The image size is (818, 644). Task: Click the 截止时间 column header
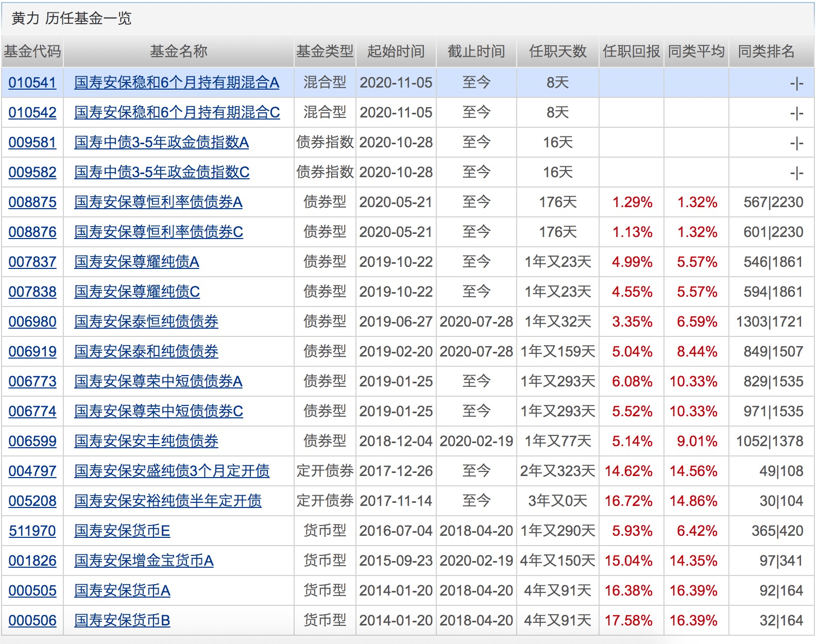476,52
